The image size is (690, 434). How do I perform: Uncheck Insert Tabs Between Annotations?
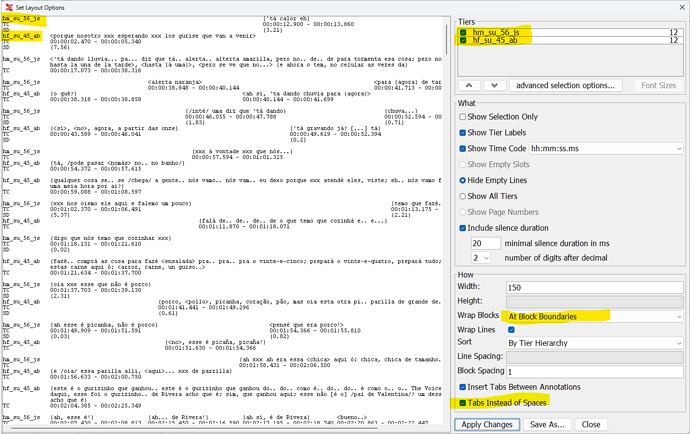coord(462,387)
